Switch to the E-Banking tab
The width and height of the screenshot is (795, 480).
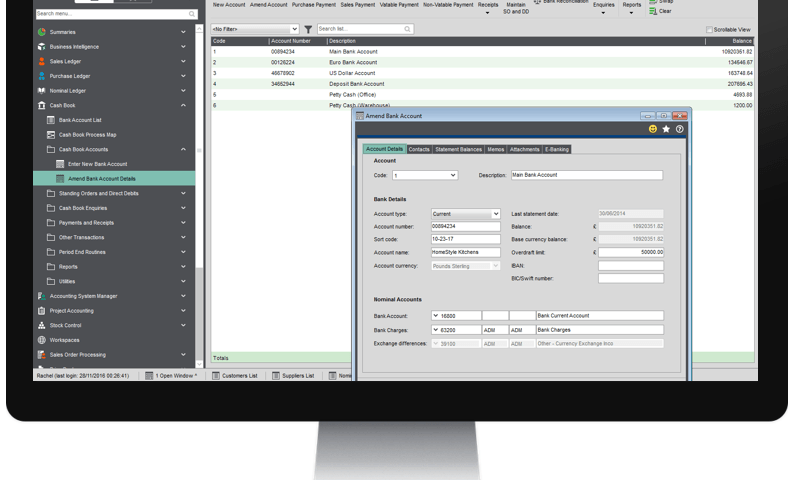pos(557,150)
